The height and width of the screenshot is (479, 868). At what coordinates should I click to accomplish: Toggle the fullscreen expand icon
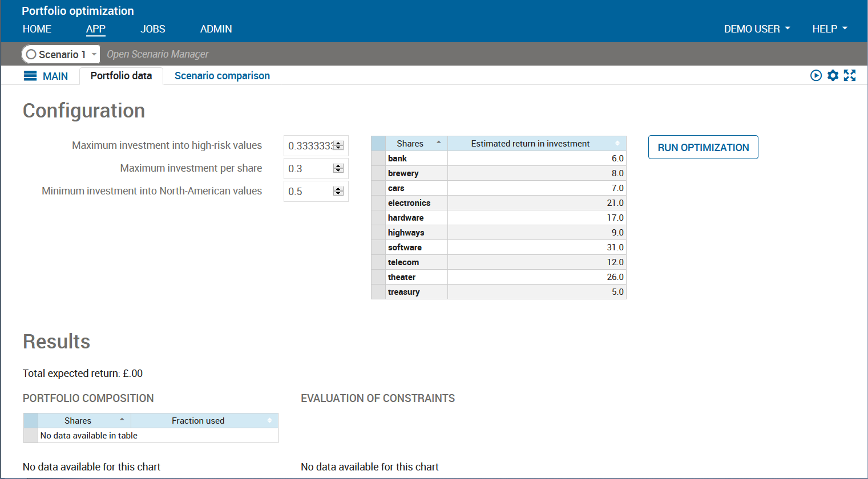tap(850, 75)
